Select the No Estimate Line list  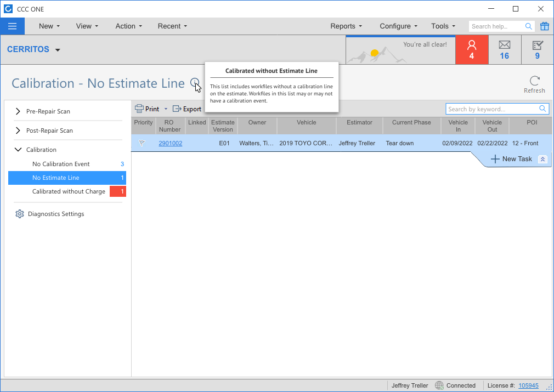[67, 178]
